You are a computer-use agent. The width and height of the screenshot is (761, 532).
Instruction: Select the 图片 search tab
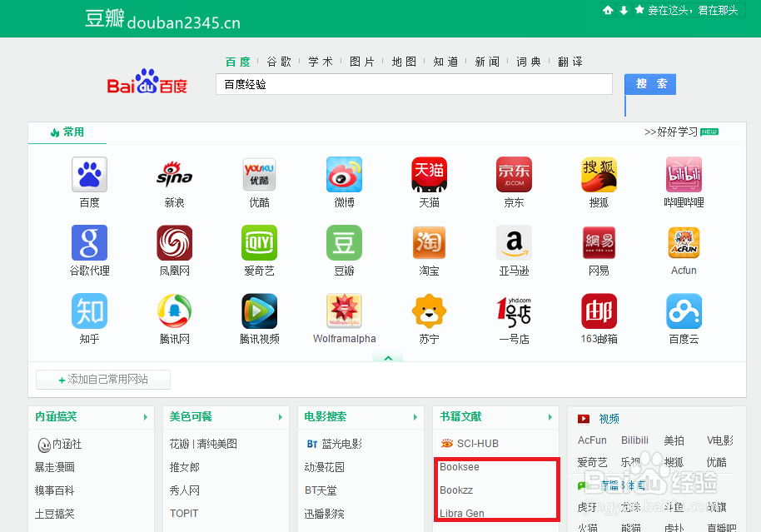click(362, 62)
